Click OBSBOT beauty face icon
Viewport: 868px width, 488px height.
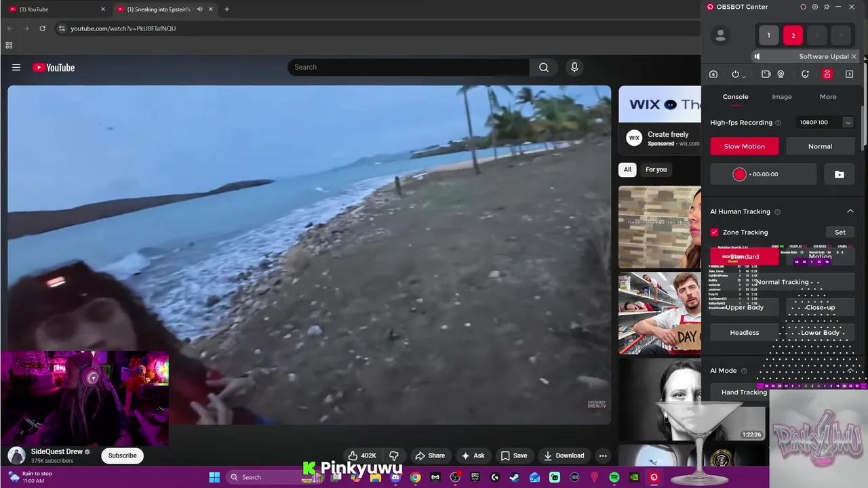point(805,75)
